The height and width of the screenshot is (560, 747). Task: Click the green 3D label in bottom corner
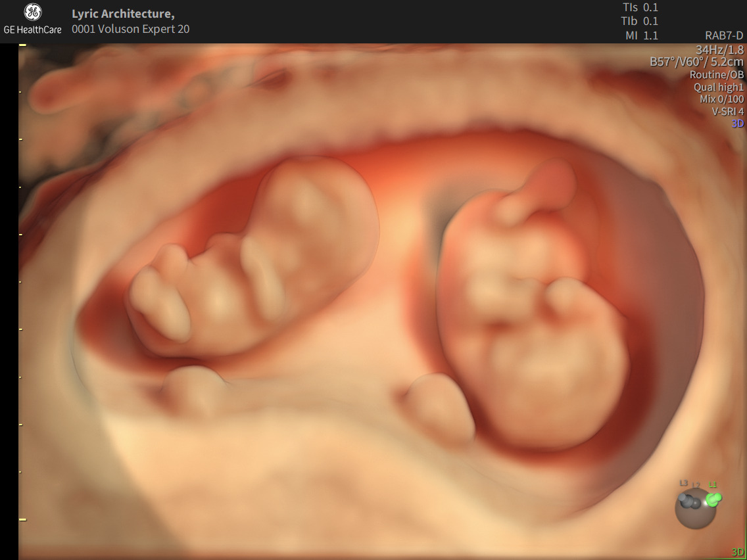(x=737, y=552)
